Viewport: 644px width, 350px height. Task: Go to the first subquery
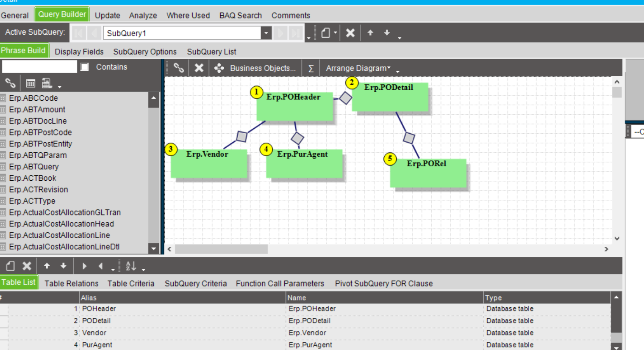coord(79,33)
